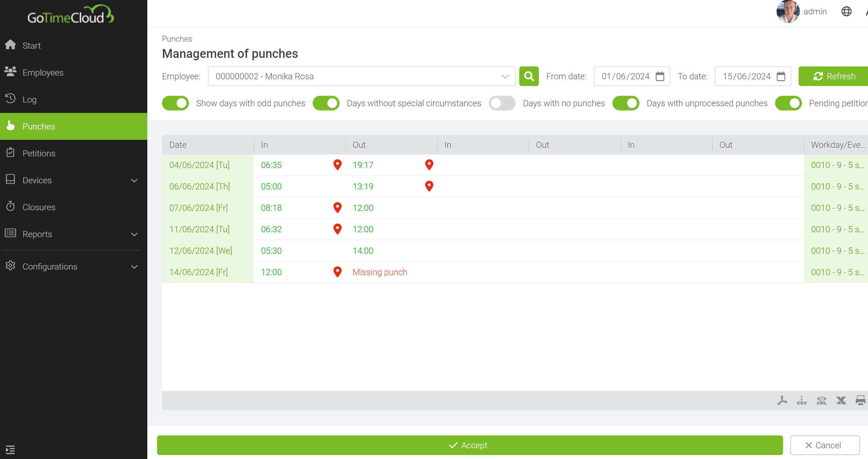The height and width of the screenshot is (459, 868).
Task: Disable Days with unprocessed punches switch
Action: [x=626, y=103]
